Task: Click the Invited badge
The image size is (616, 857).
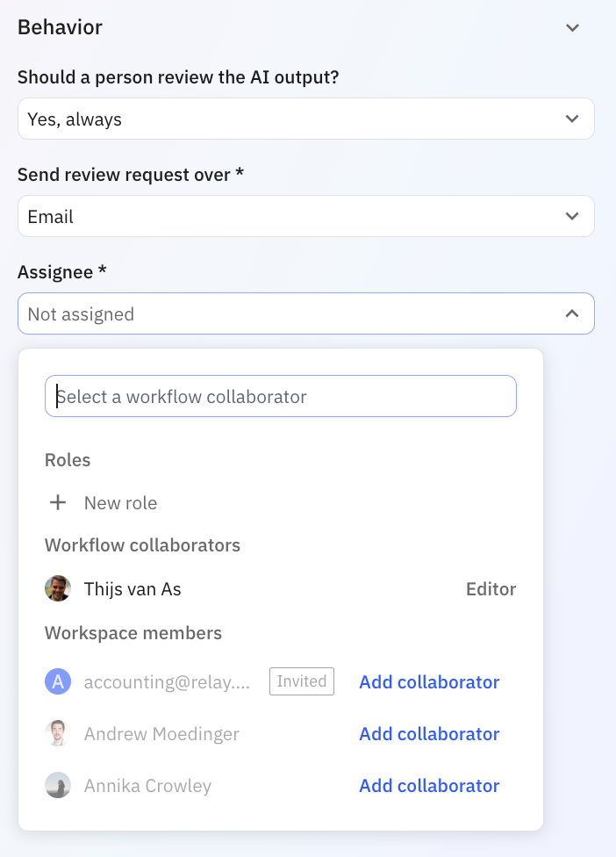Action: 301,681
